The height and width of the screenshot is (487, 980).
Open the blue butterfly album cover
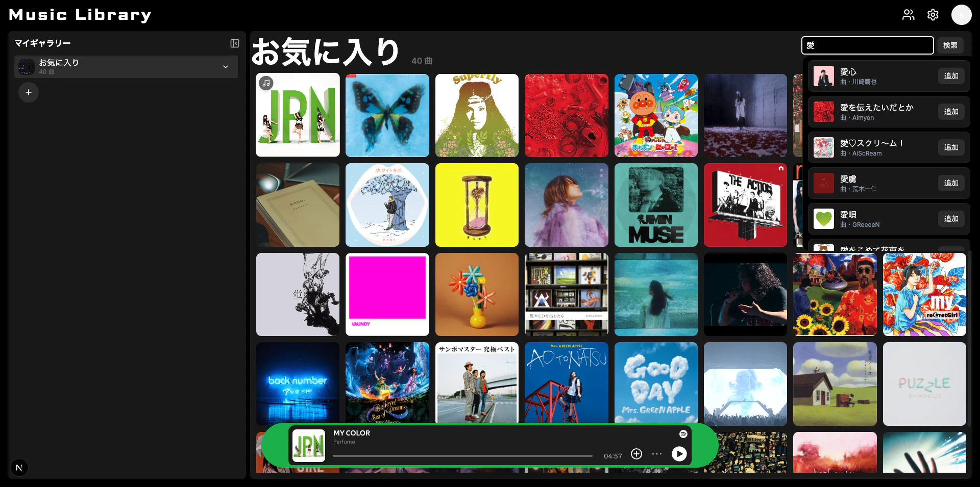pos(387,115)
